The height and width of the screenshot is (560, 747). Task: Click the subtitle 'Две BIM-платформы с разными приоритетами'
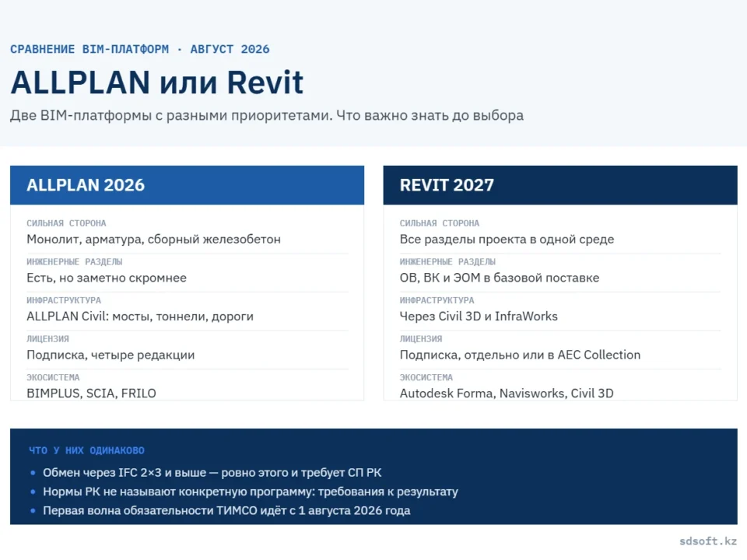point(171,115)
